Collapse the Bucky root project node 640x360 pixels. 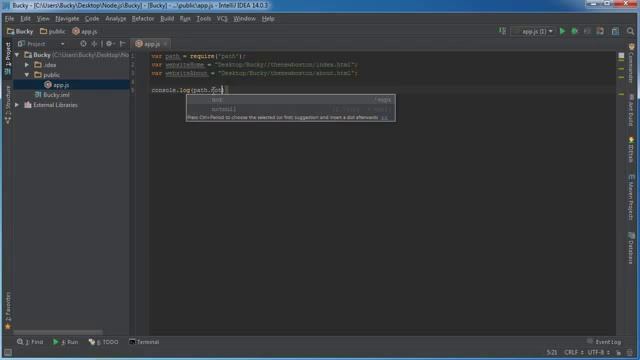17,55
